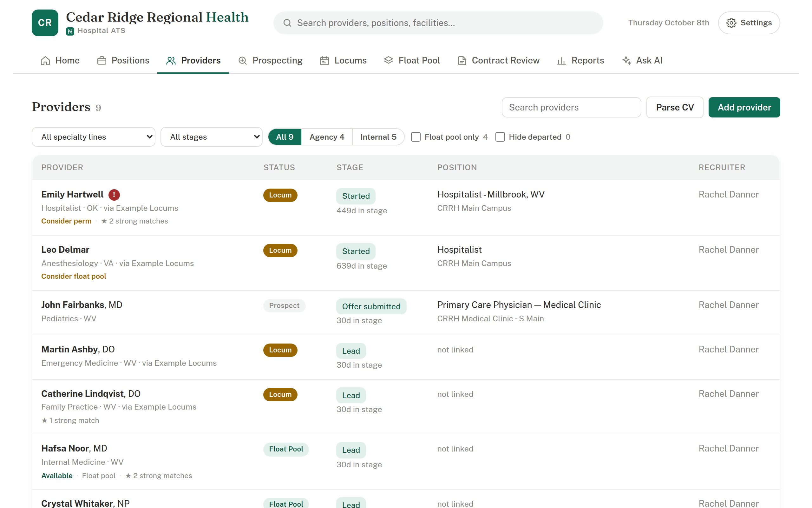Open the Hospitalist - Millbrook, WV position

491,195
